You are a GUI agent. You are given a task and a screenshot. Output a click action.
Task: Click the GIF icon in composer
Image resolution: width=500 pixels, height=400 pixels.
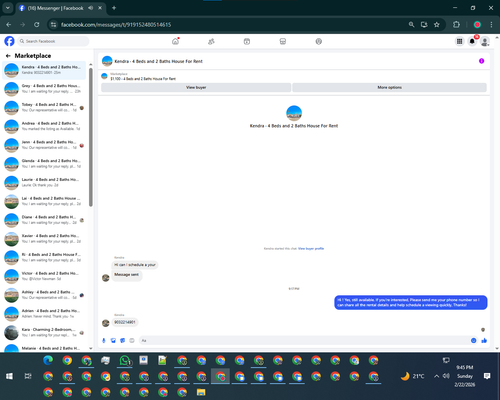(132, 340)
